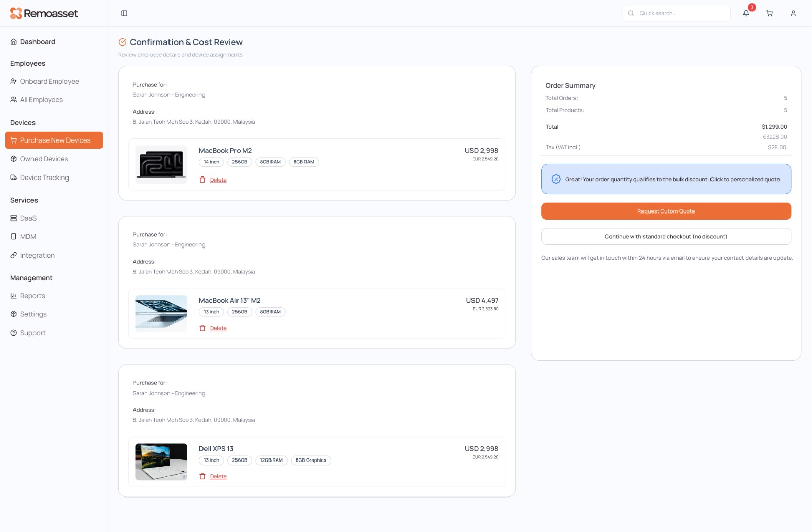Select the Dell XPS 13 product image

tap(161, 462)
